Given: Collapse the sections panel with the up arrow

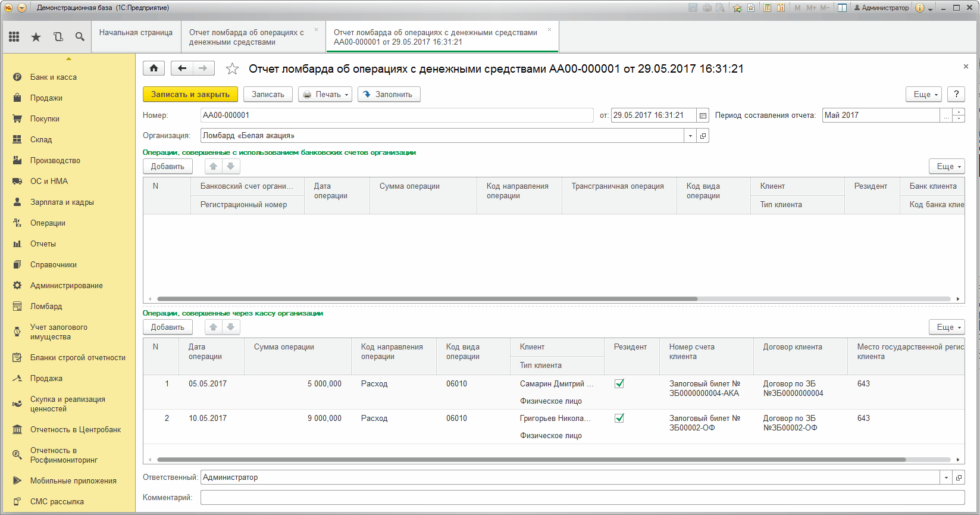Looking at the screenshot, I should tap(69, 59).
